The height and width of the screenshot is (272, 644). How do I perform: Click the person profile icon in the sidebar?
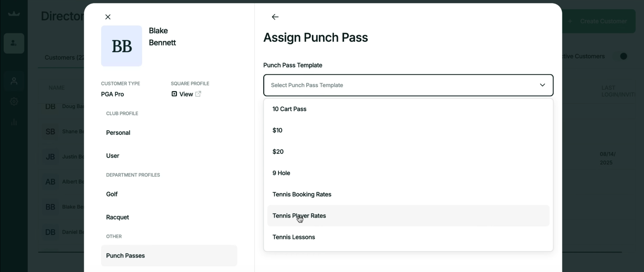coord(14,81)
